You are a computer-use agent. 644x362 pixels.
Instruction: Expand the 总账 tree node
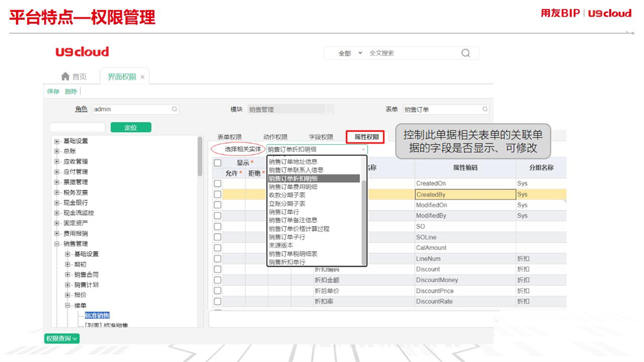[x=57, y=151]
